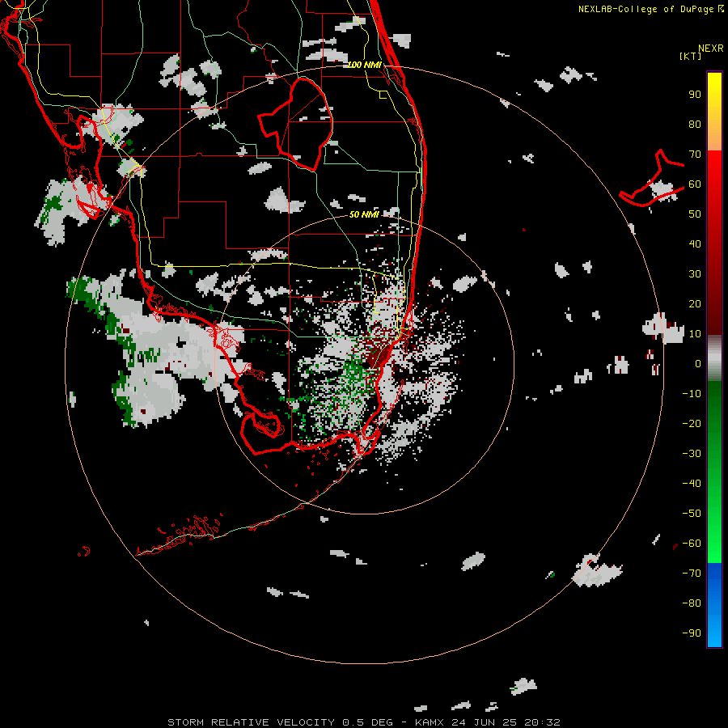Click the 20 value on the velocity scale

[x=695, y=303]
